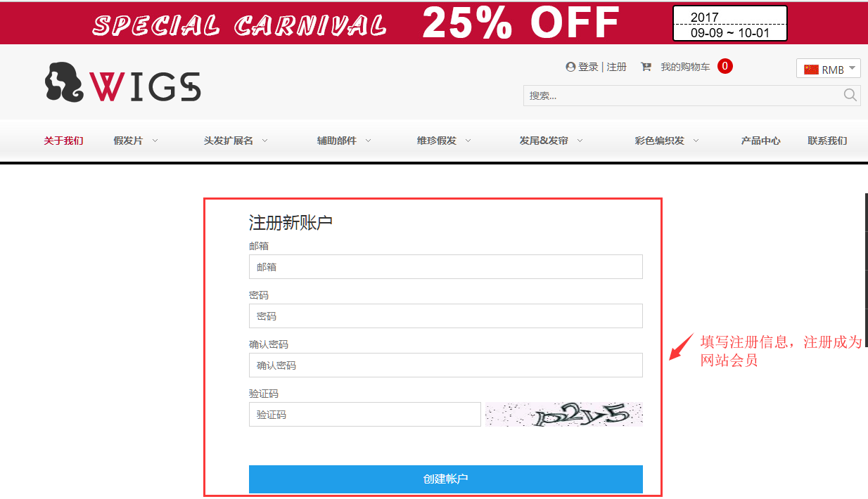868x499 pixels.
Task: Click the red cart count badge
Action: 725,66
